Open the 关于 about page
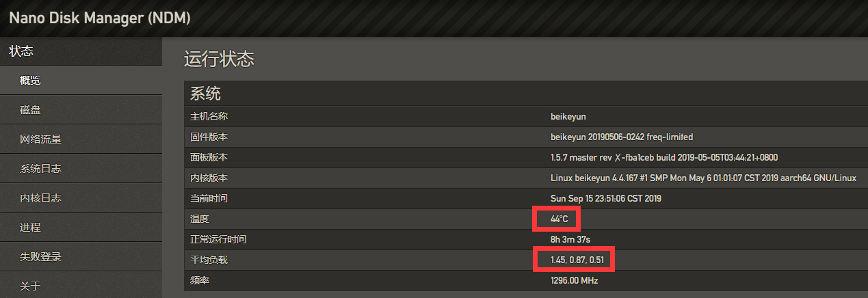Screen dimensions: 868x298 point(30,286)
